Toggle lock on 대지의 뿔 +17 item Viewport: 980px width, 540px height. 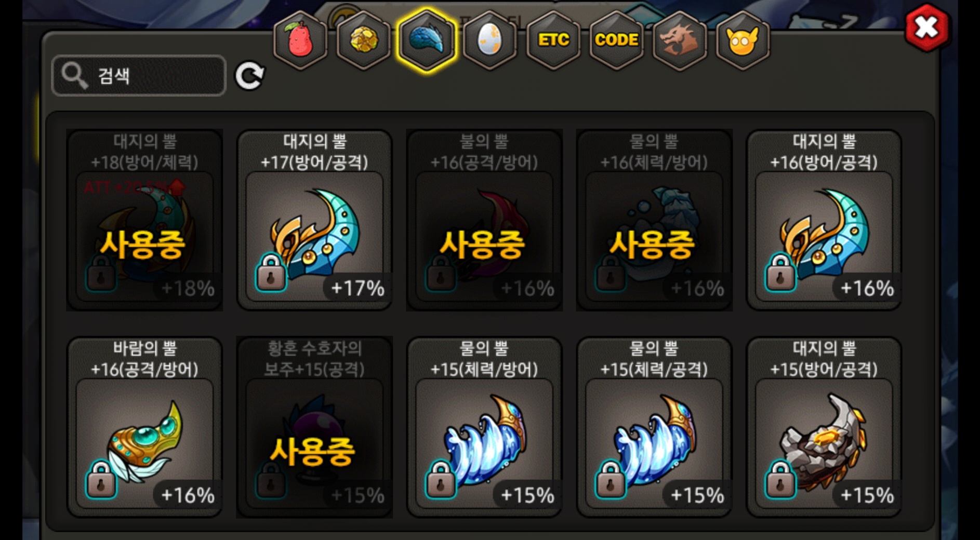(271, 273)
